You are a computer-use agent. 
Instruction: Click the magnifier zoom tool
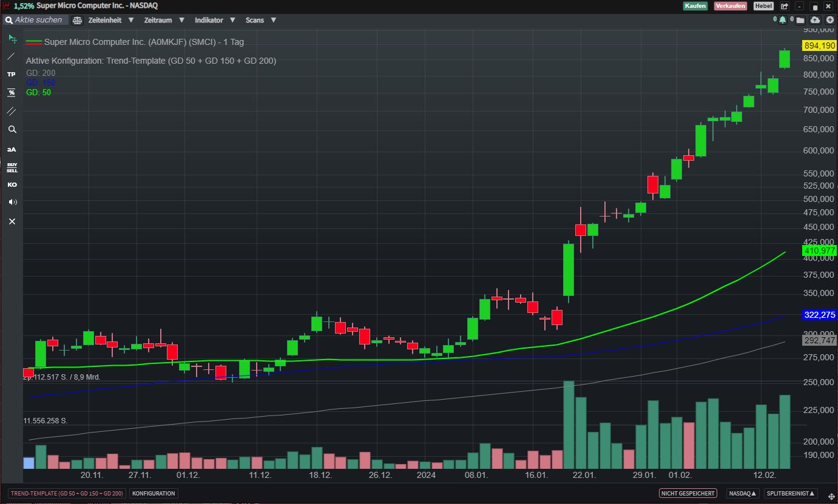pos(12,129)
